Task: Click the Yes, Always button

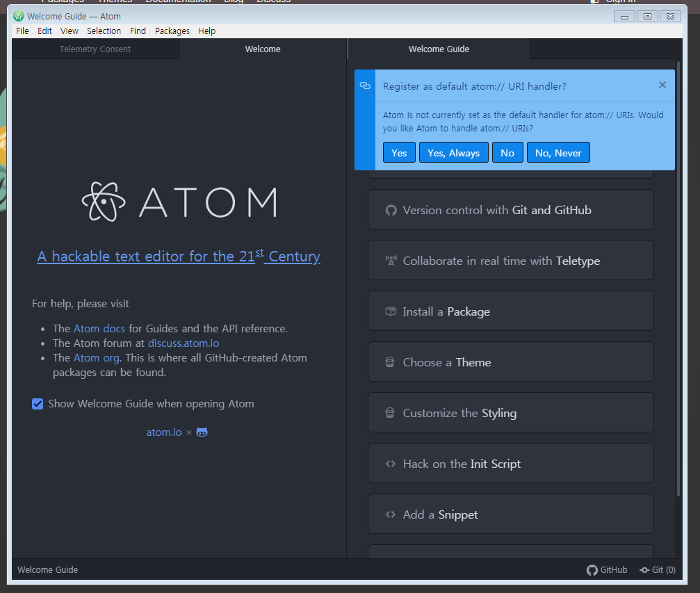Action: [453, 153]
